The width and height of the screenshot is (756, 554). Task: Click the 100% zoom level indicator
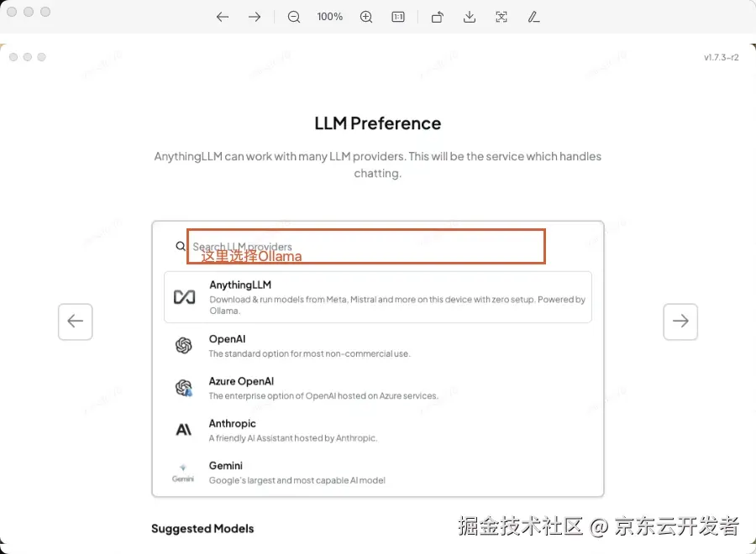click(x=330, y=17)
